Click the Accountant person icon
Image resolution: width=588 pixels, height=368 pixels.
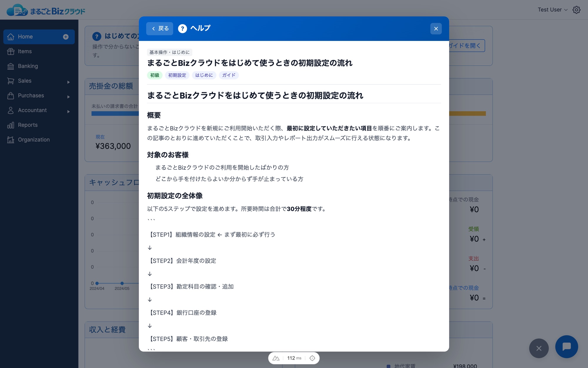click(11, 110)
